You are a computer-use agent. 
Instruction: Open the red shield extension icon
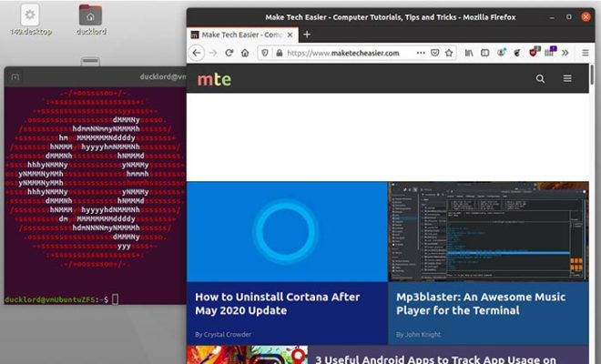click(x=534, y=52)
